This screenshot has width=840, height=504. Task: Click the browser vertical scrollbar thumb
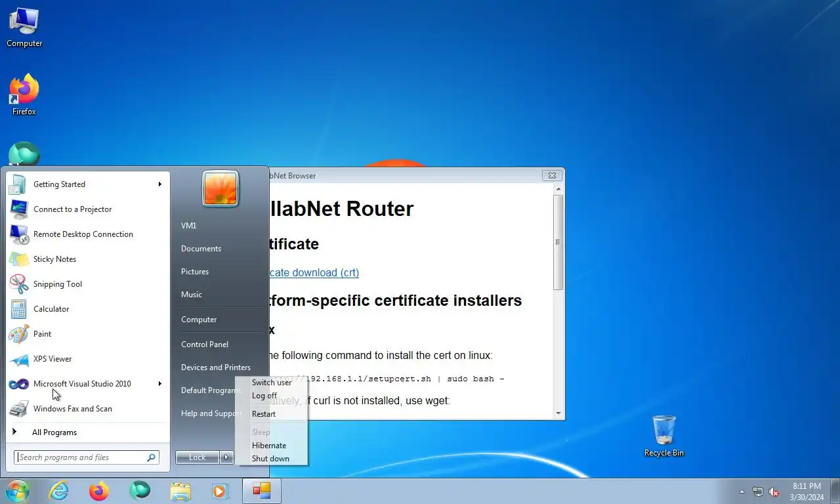click(558, 242)
